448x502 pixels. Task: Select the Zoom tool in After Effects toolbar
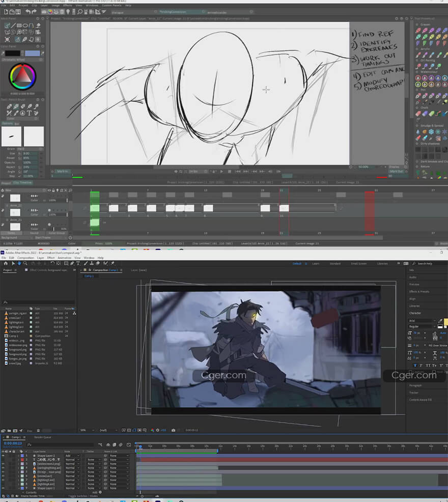pos(25,263)
